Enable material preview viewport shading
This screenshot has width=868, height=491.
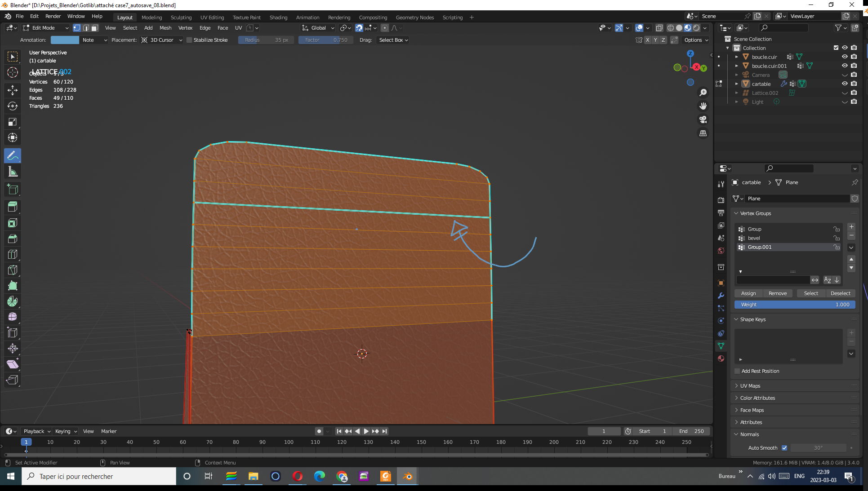[688, 28]
